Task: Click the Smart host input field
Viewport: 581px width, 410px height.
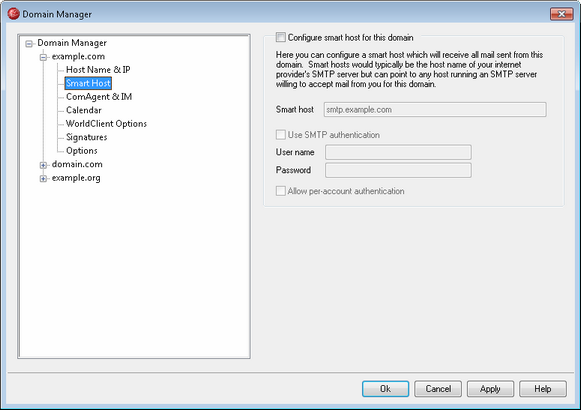Action: (435, 110)
